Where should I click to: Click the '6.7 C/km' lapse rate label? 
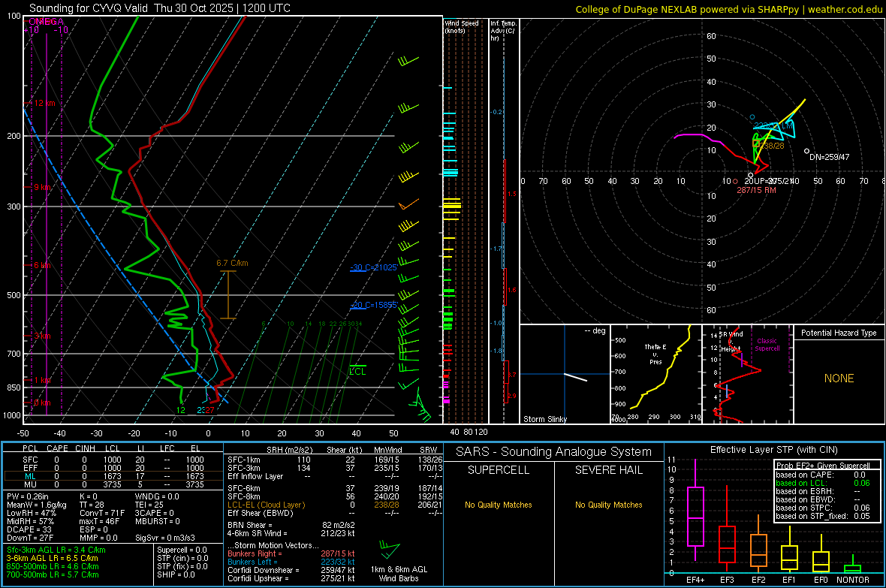click(x=232, y=263)
